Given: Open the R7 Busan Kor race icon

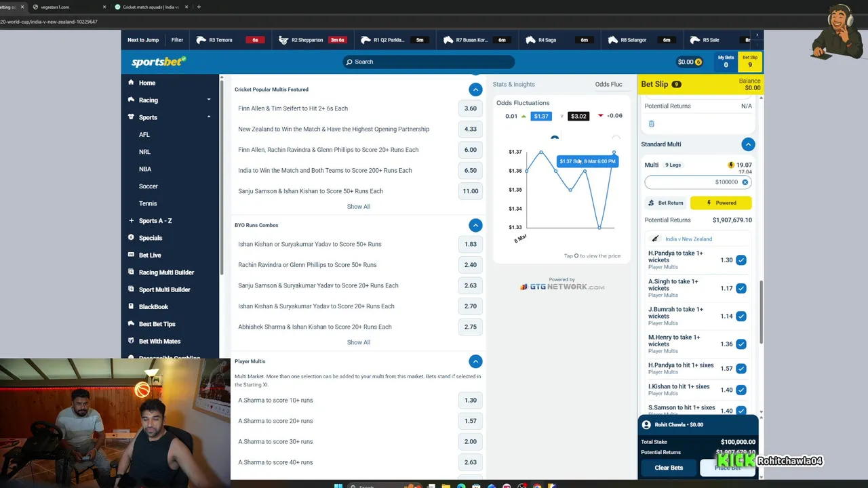Looking at the screenshot, I should [x=448, y=40].
